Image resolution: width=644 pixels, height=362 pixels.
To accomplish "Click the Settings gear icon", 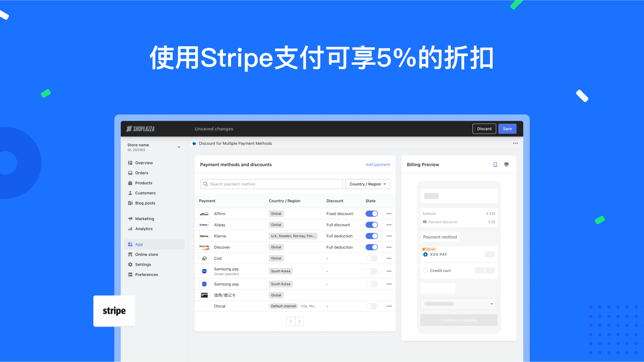I will tap(130, 265).
